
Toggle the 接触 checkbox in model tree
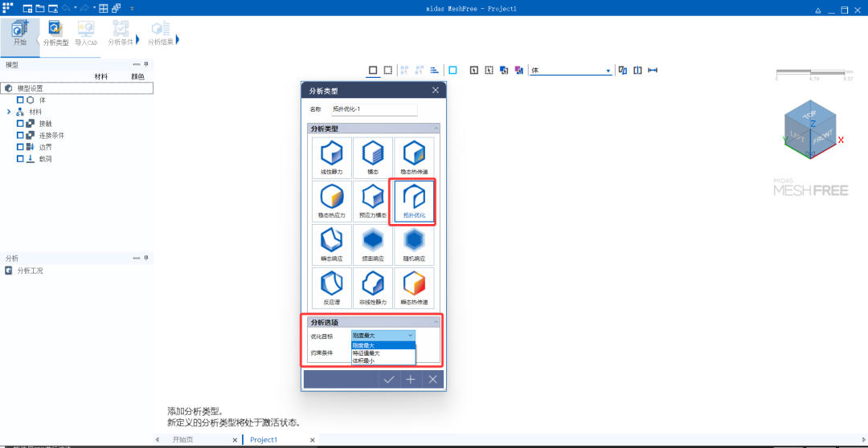[20, 124]
